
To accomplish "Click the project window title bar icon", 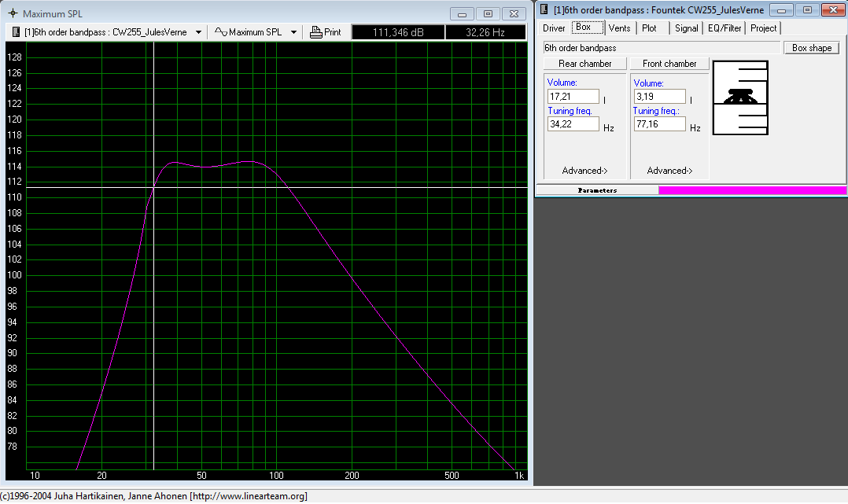I will (544, 10).
